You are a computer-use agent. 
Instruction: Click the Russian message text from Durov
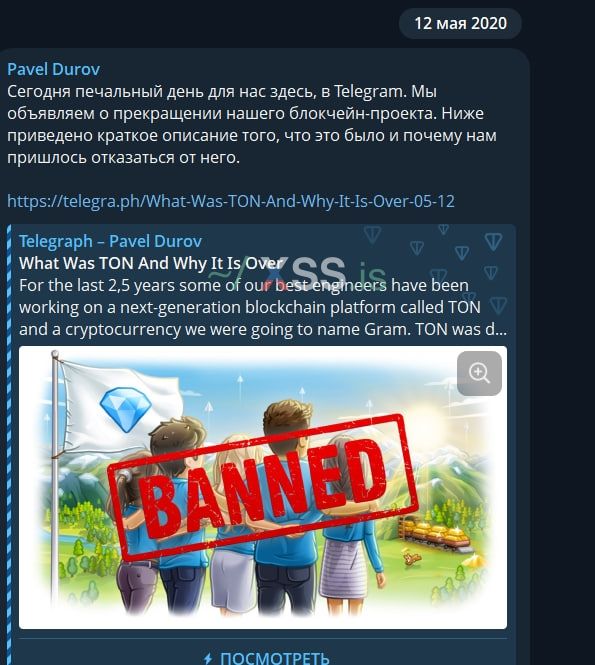click(251, 124)
